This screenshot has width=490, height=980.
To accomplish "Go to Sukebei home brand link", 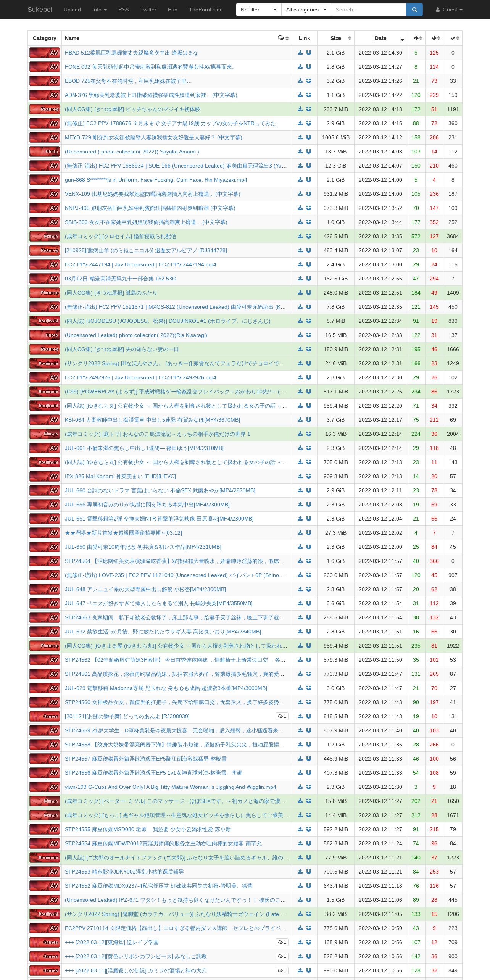I will (x=40, y=10).
